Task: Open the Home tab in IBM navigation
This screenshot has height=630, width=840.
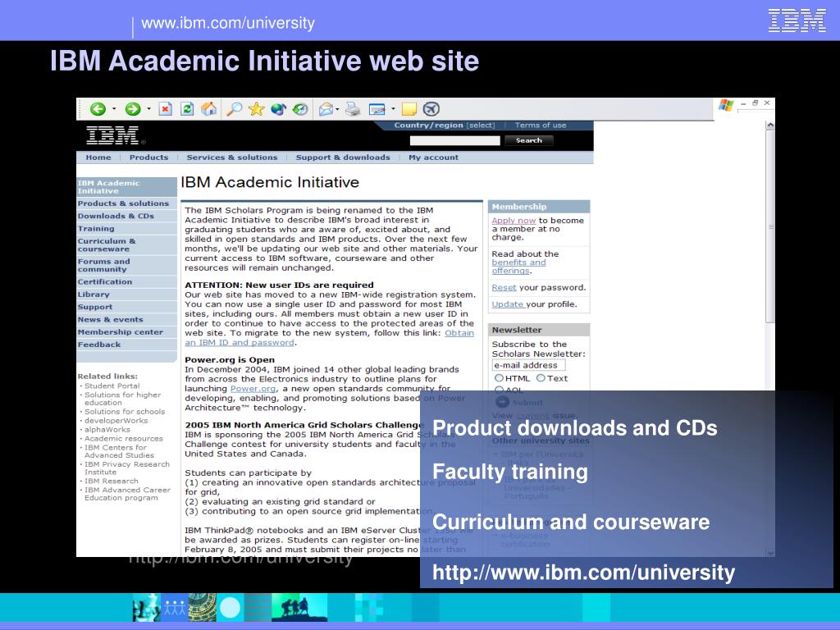Action: click(98, 157)
